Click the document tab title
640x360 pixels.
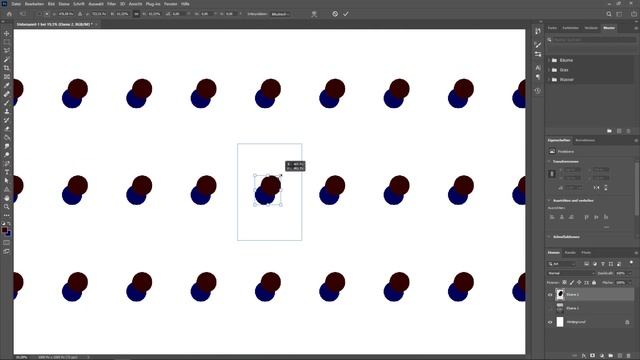[x=54, y=24]
